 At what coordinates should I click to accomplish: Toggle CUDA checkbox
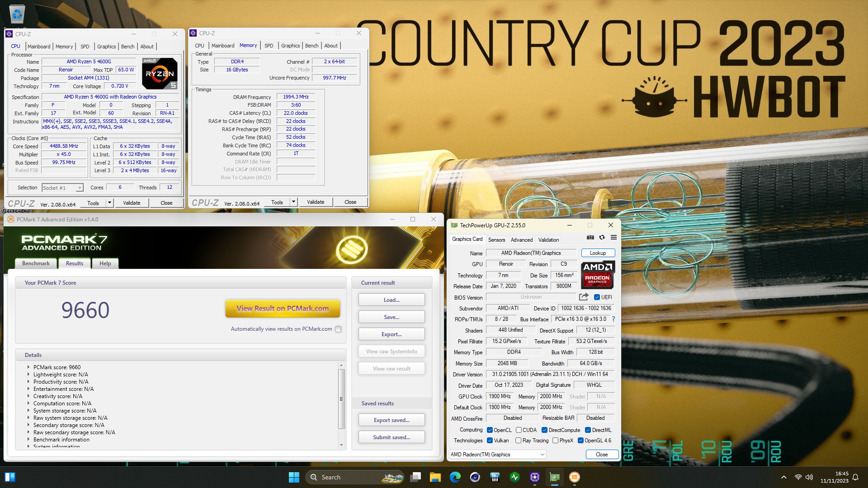(519, 430)
